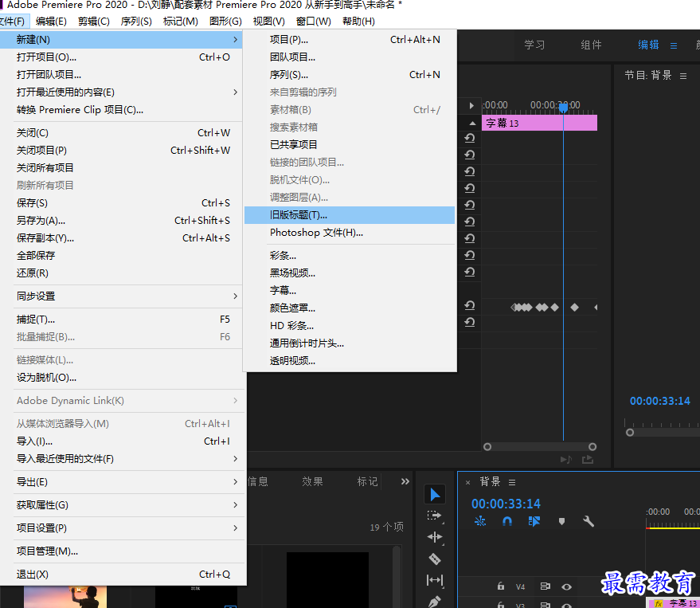Collapse the 字幕 13 clip arrow
This screenshot has height=608, width=700.
pos(472,123)
